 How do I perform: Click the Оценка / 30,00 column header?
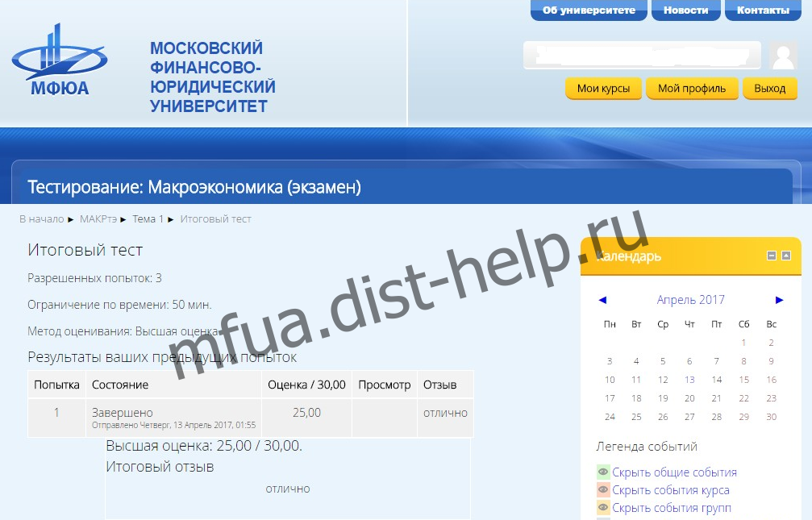(x=306, y=385)
